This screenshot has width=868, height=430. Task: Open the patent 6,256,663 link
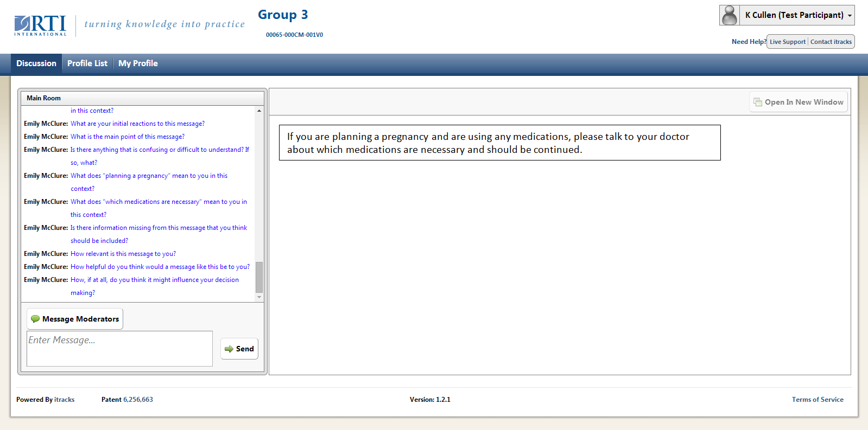[x=138, y=400]
